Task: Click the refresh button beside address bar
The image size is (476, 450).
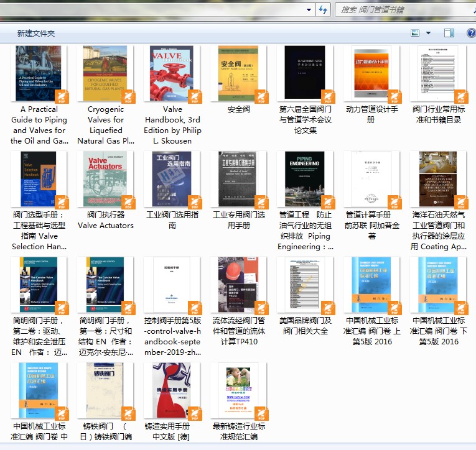Action: pos(323,10)
